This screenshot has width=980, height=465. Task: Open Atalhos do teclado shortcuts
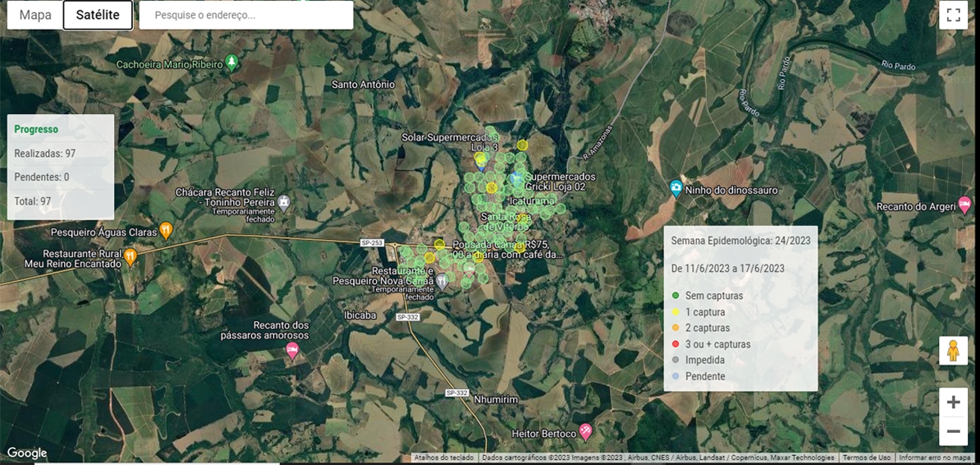444,458
